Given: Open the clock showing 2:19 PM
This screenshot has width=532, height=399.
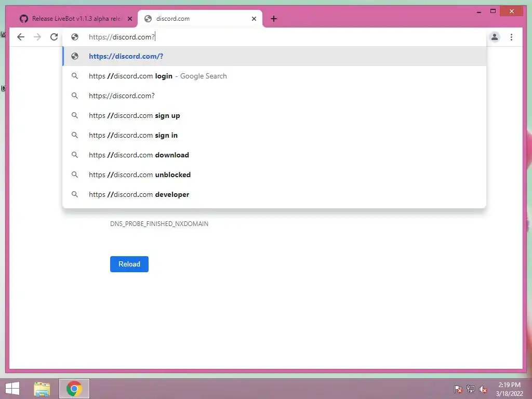Looking at the screenshot, I should [509, 389].
